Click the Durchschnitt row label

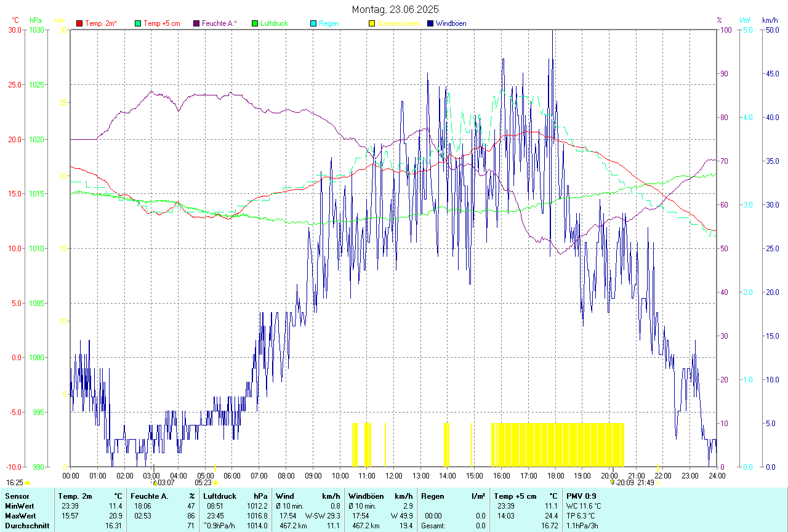(25, 526)
